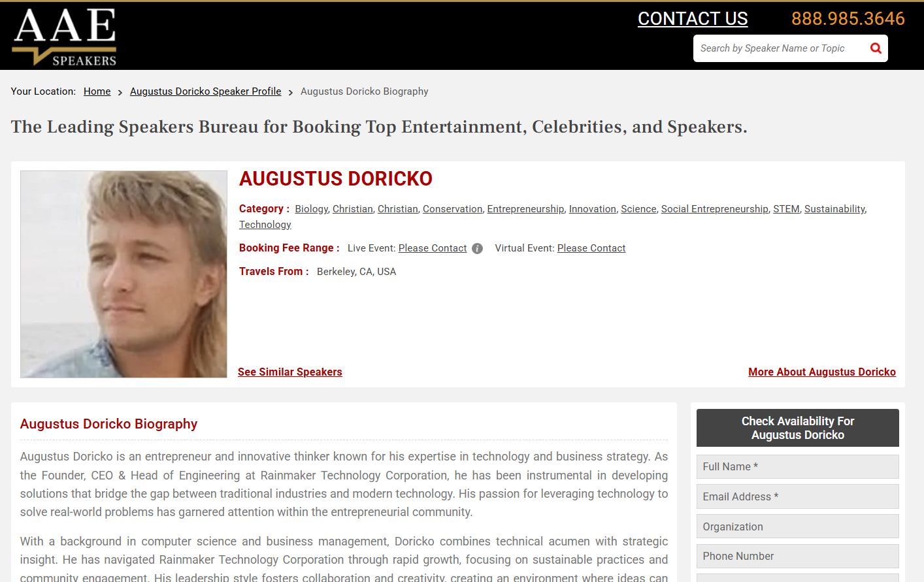The height and width of the screenshot is (582, 924).
Task: Go to Home in the breadcrumb
Action: (97, 91)
